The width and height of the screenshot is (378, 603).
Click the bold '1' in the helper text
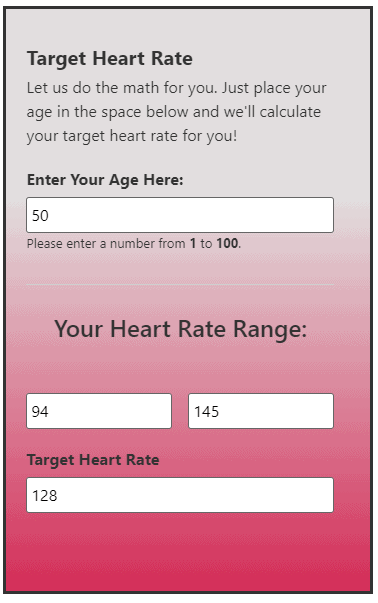tap(193, 243)
